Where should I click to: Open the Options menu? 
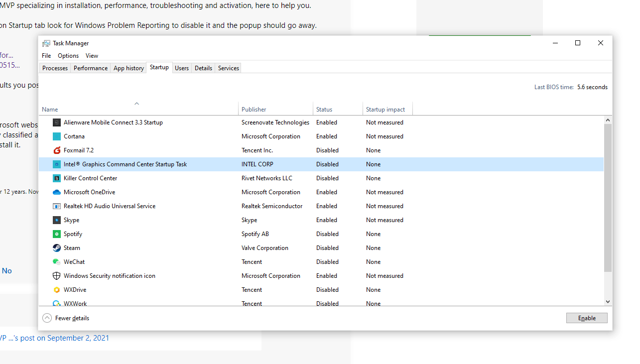pyautogui.click(x=68, y=56)
